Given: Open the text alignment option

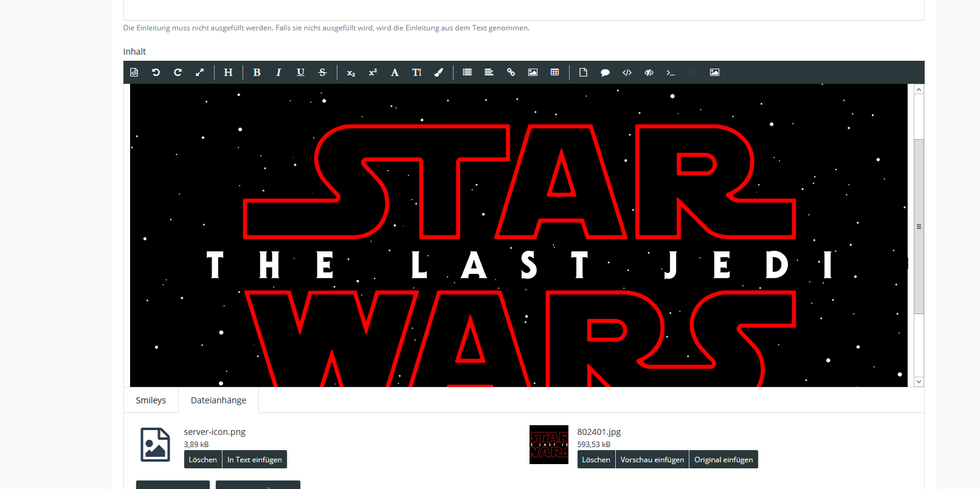Looking at the screenshot, I should tap(489, 72).
